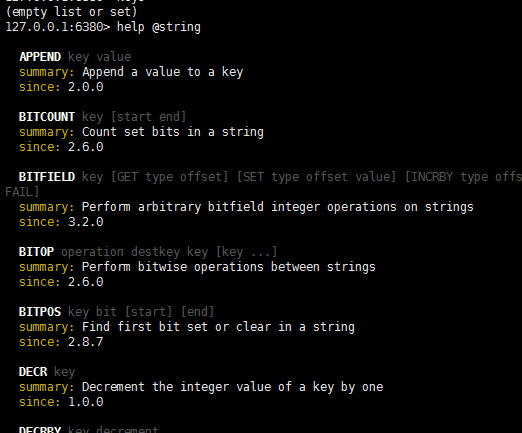Click 'operation destkey key' arguments of BITOP
The width and height of the screenshot is (522, 433).
click(135, 252)
